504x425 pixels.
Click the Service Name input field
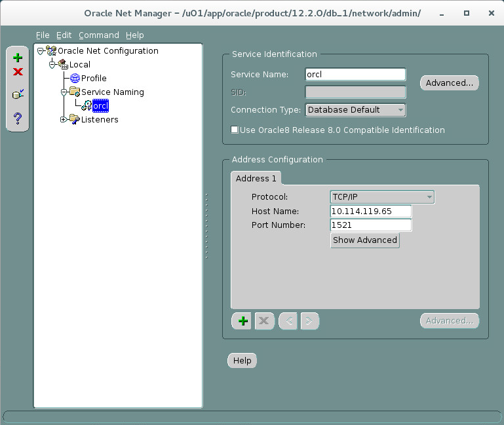point(355,75)
